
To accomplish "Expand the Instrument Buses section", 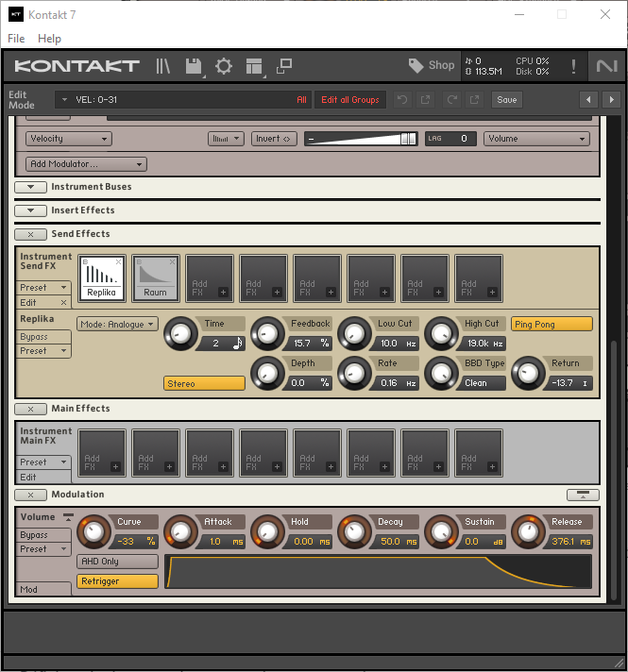I will click(x=31, y=187).
